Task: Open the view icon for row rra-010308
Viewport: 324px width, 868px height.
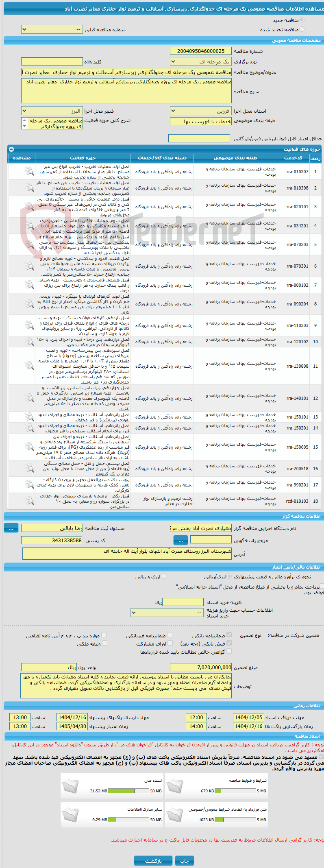Action: click(x=29, y=188)
